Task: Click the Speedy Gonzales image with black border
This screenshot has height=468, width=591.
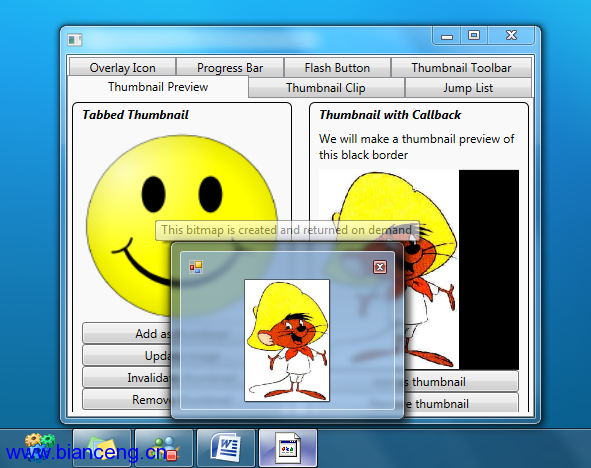Action: [419, 269]
